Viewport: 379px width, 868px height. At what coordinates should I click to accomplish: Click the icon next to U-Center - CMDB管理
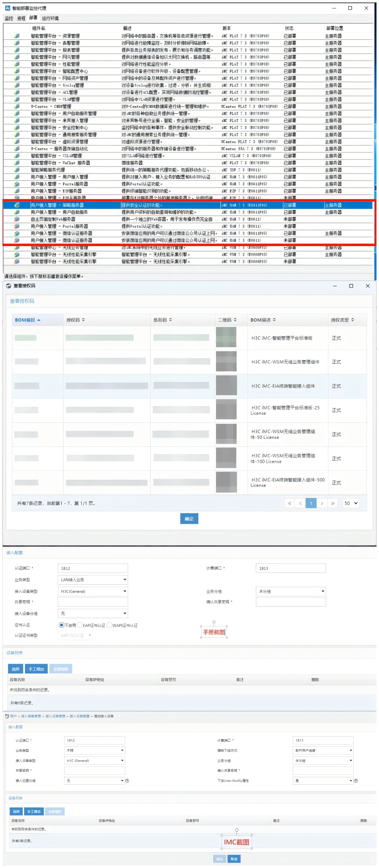[17, 106]
